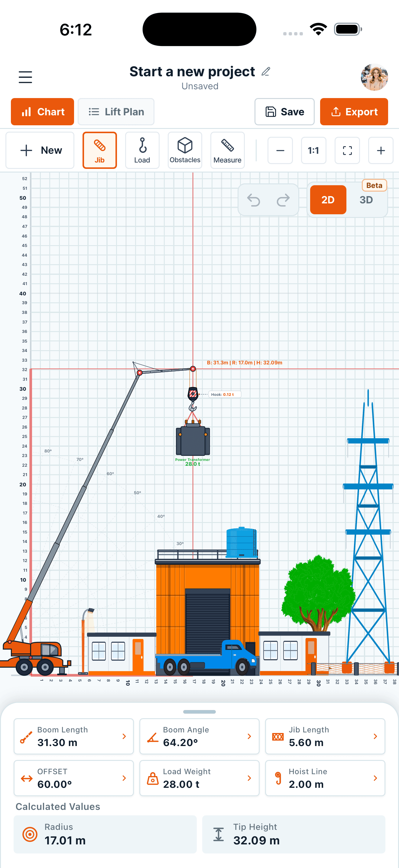Viewport: 399px width, 868px height.
Task: Fit chart to screen icon
Action: click(347, 150)
